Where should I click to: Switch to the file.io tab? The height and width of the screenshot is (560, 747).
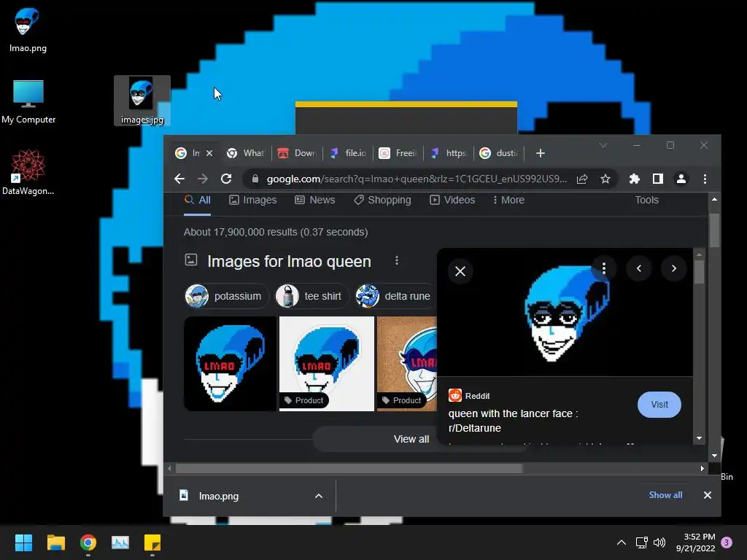348,153
